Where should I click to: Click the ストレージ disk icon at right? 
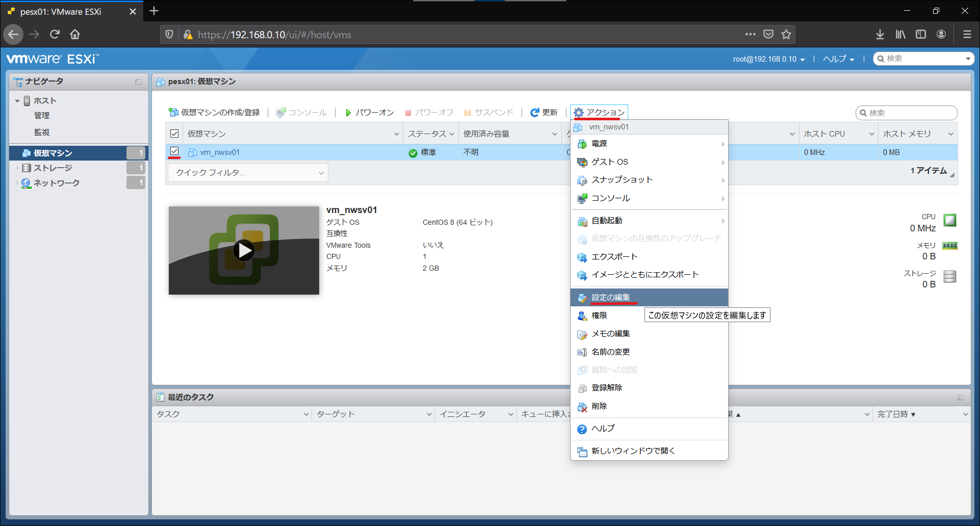pos(949,277)
